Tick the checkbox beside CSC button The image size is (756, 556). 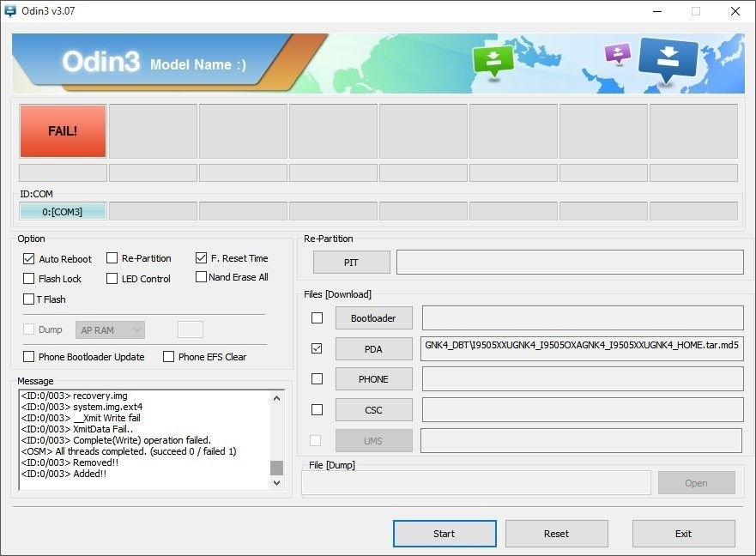point(317,410)
